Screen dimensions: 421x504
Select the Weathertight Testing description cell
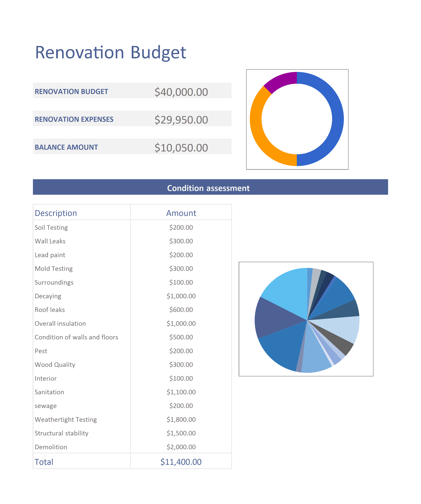tap(66, 420)
